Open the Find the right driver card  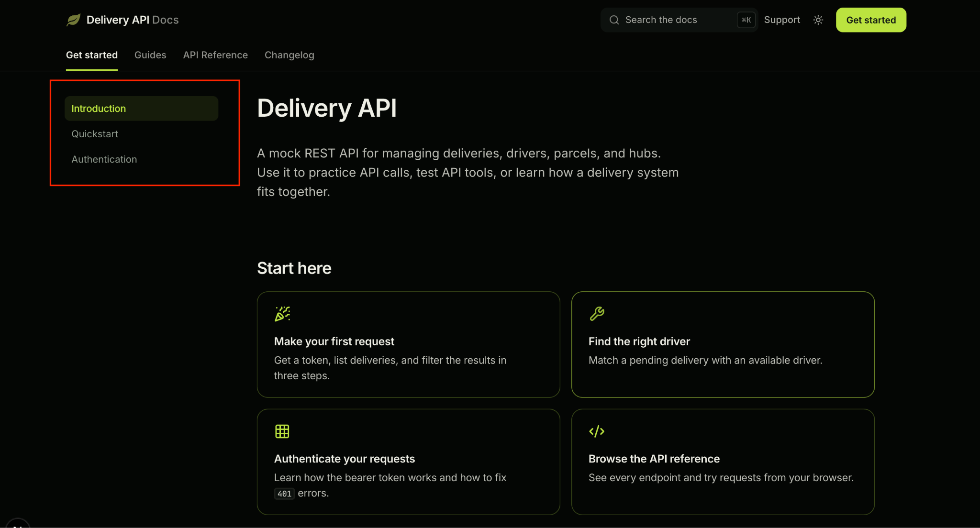pos(723,344)
